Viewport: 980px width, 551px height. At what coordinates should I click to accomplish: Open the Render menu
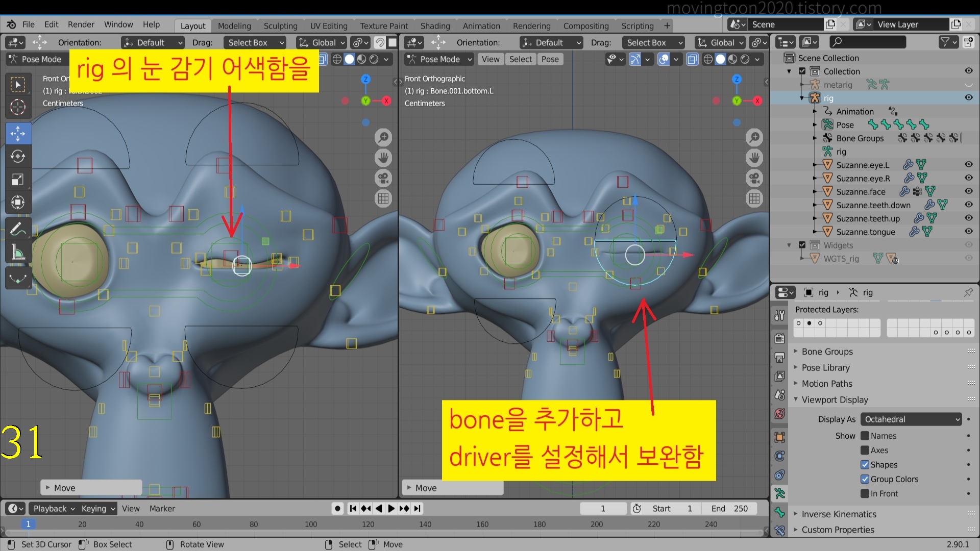81,24
